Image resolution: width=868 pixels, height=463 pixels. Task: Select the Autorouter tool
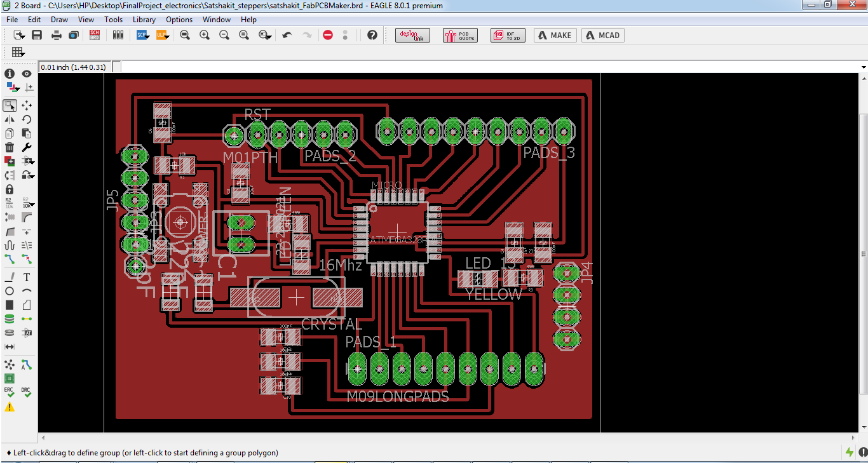click(x=27, y=365)
